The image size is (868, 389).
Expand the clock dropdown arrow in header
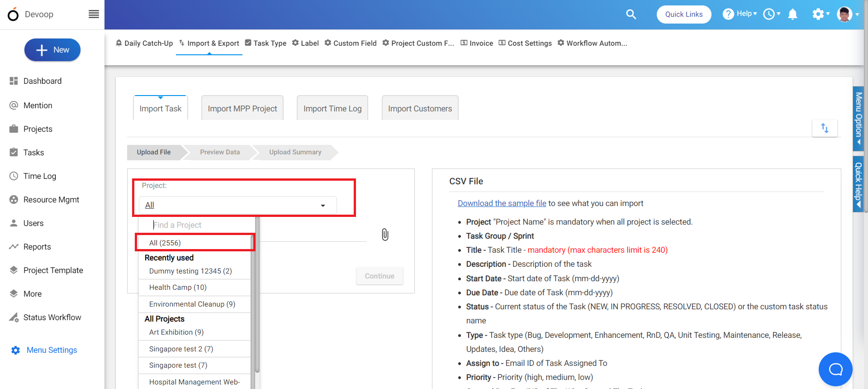click(x=778, y=14)
